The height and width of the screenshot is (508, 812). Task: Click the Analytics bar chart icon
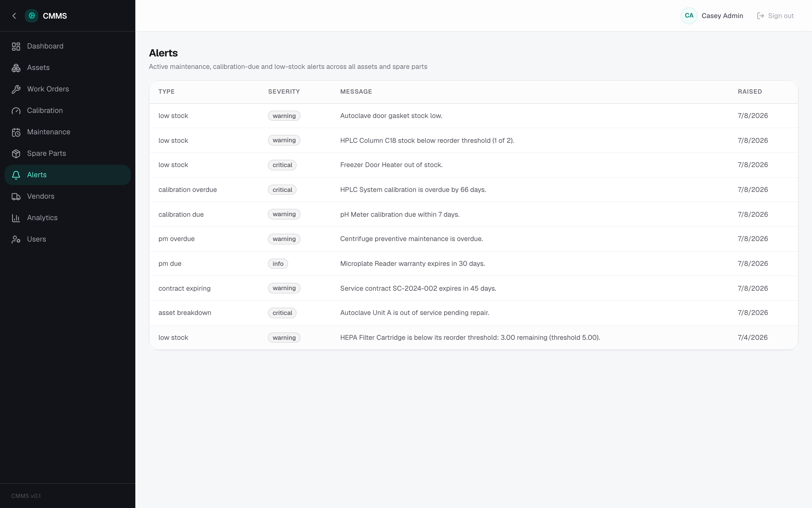[x=16, y=218]
